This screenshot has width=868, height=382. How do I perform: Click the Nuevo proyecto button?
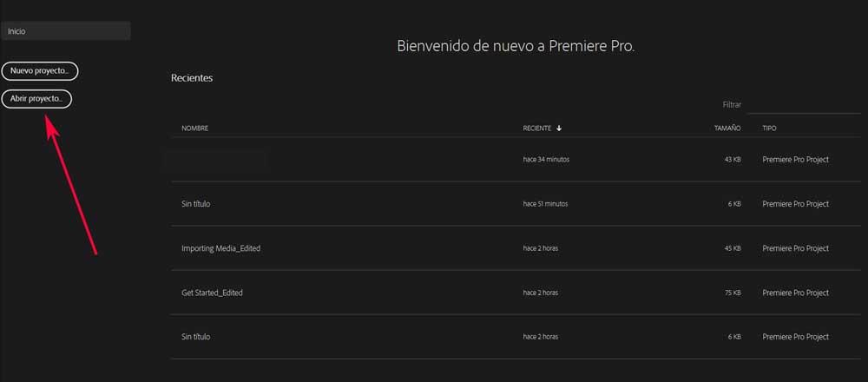[40, 71]
